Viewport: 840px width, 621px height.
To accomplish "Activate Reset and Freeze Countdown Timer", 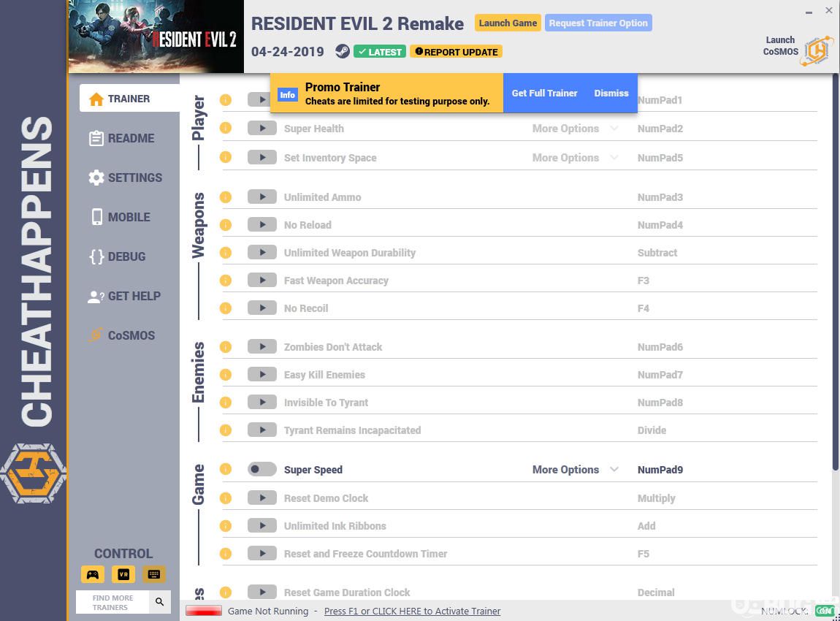I will pos(262,554).
